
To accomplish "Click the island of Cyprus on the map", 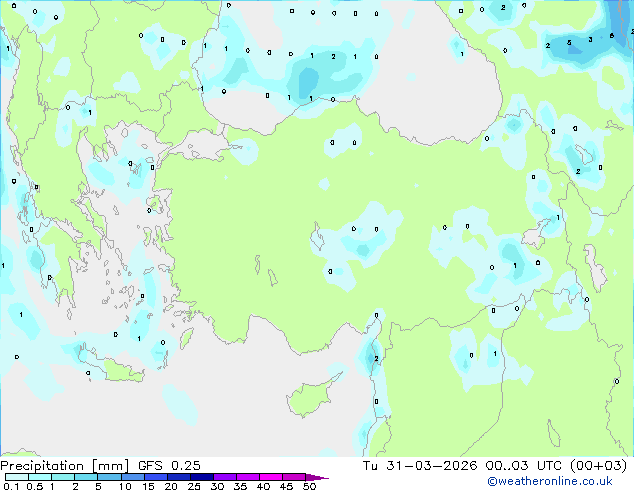I will (309, 398).
